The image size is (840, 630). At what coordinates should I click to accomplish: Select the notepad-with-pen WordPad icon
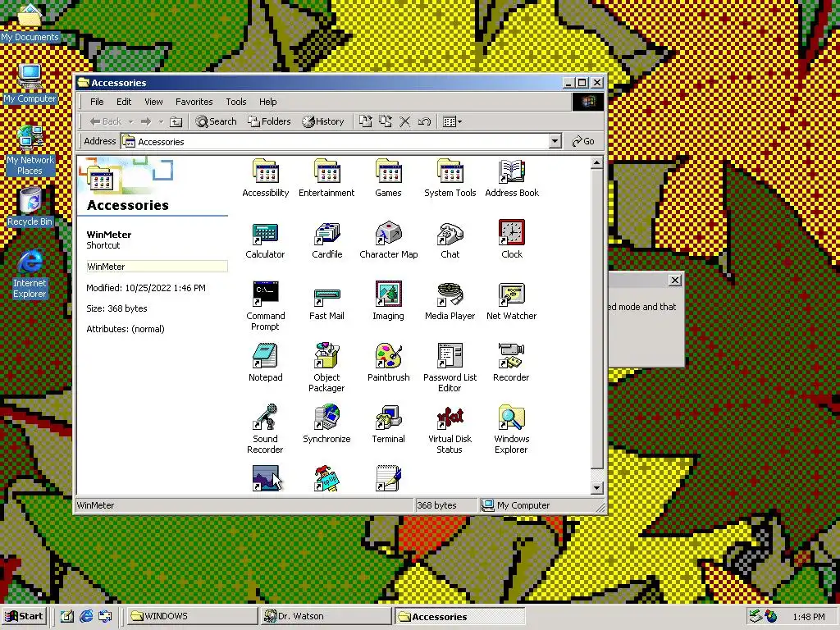click(388, 478)
